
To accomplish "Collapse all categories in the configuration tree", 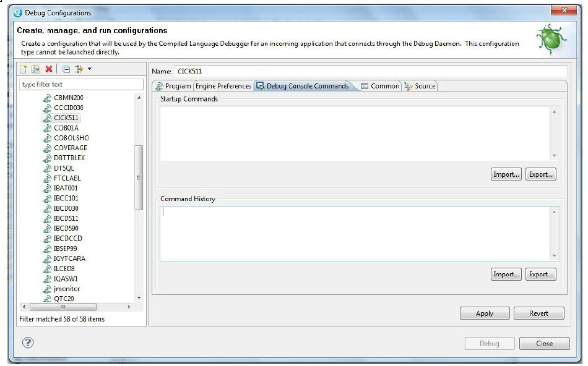I will tap(66, 69).
